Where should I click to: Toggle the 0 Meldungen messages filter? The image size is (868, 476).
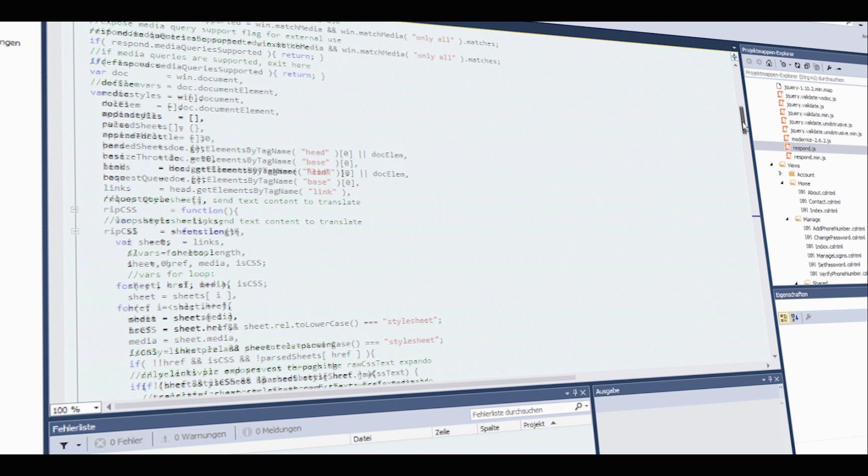pos(272,430)
